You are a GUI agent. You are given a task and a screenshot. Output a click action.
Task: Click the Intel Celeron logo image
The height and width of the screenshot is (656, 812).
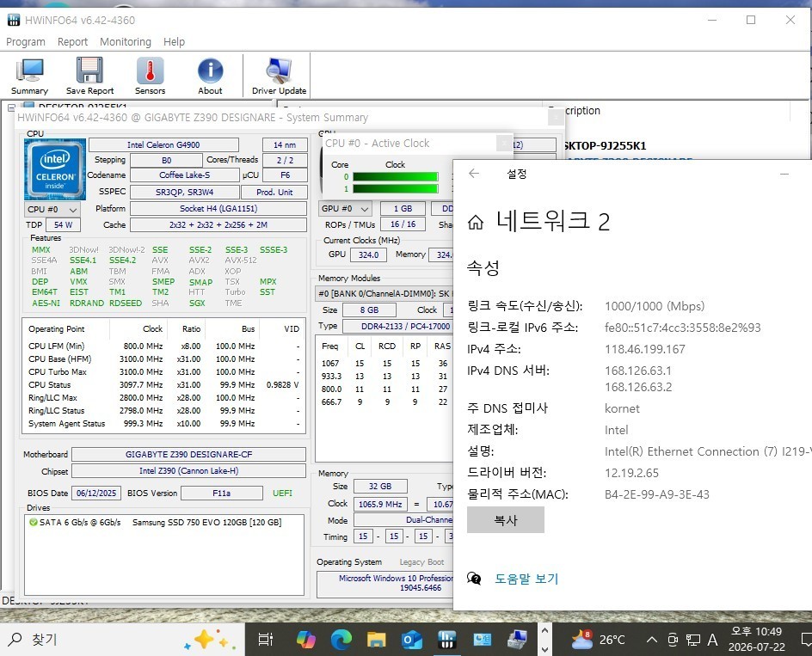click(55, 169)
